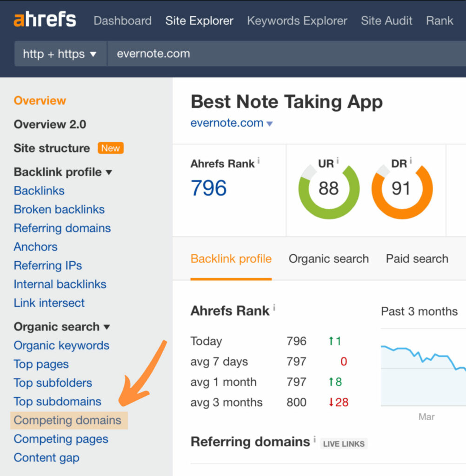Screen dimensions: 466x476
Task: Click the UR info icon
Action: pyautogui.click(x=338, y=161)
